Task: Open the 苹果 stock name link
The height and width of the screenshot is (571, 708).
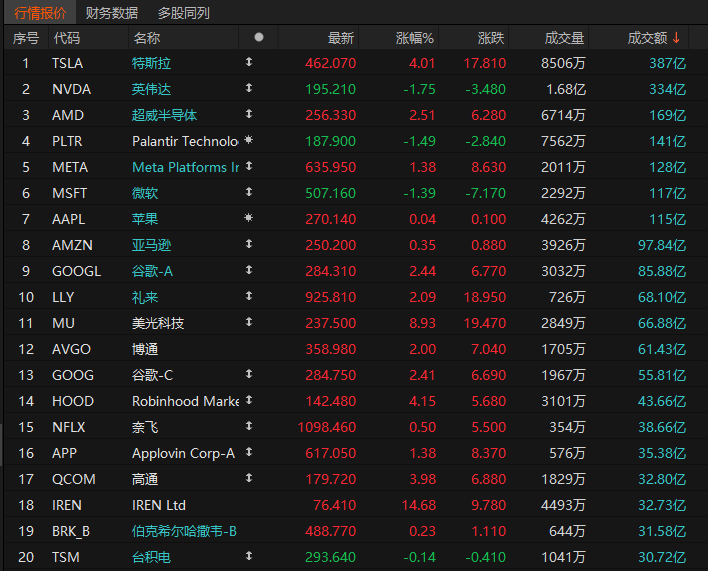Action: coord(144,219)
